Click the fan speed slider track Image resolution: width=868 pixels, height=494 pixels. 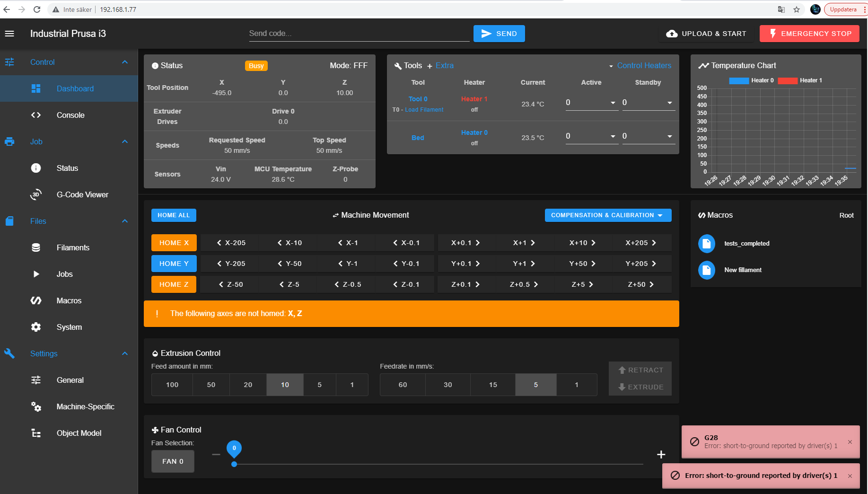[x=438, y=464]
